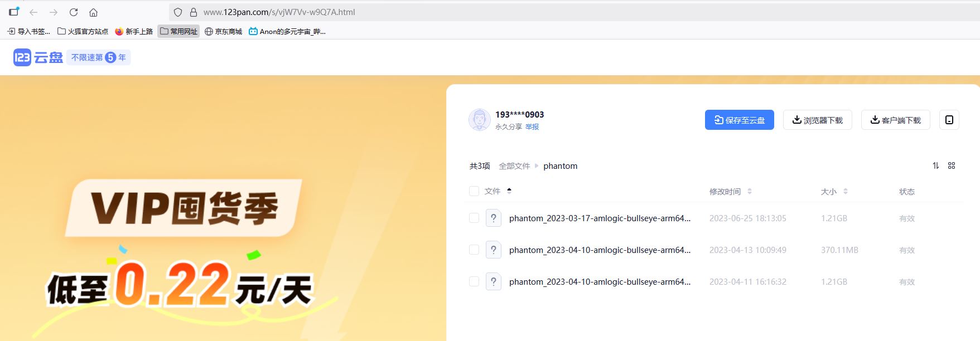
Task: Toggle the select-all checkbox in file header
Action: click(474, 191)
